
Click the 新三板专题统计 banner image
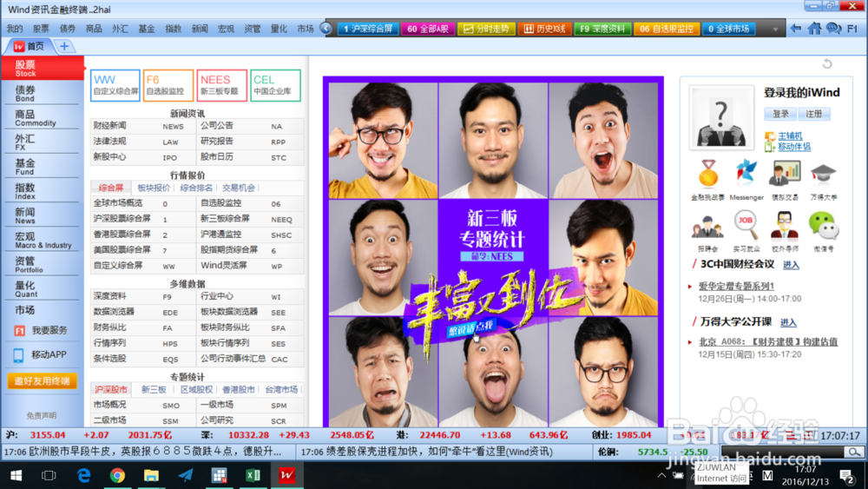pos(493,251)
